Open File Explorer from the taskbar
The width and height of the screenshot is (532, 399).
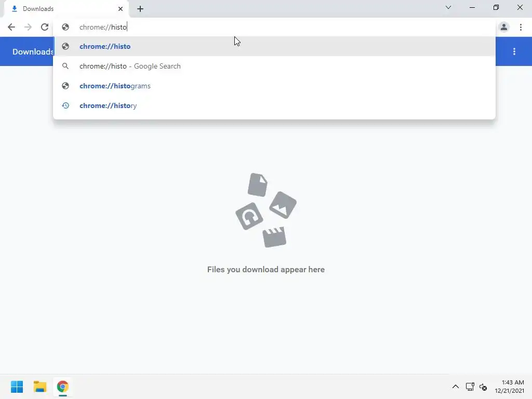pos(39,387)
